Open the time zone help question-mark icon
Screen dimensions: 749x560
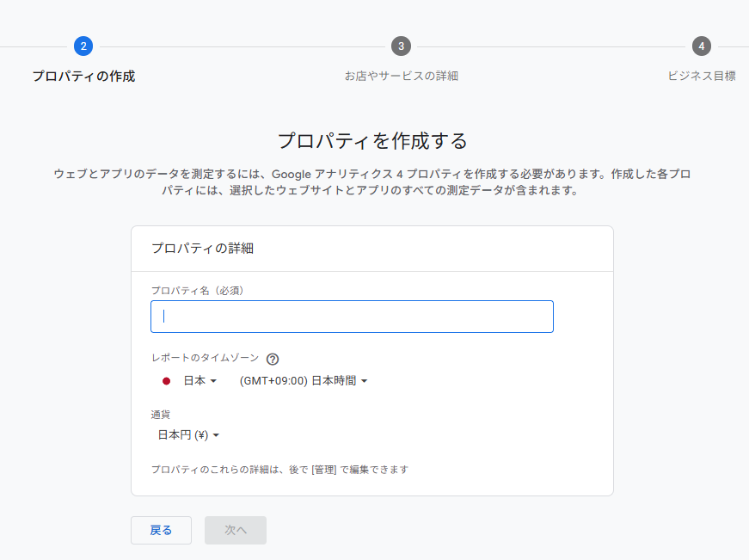point(273,360)
